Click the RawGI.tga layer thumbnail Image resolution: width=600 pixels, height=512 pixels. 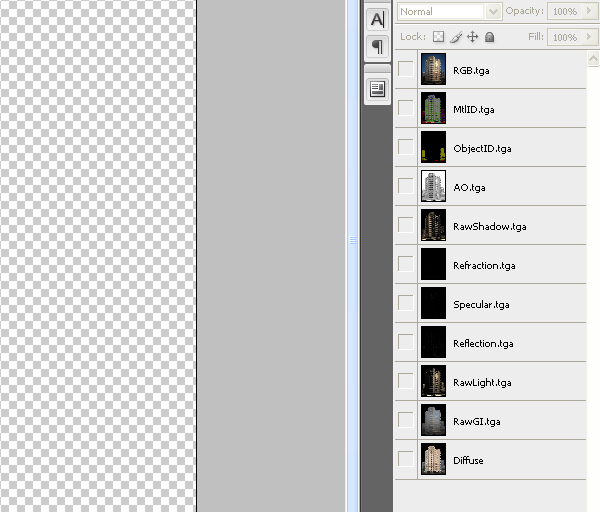pos(433,420)
